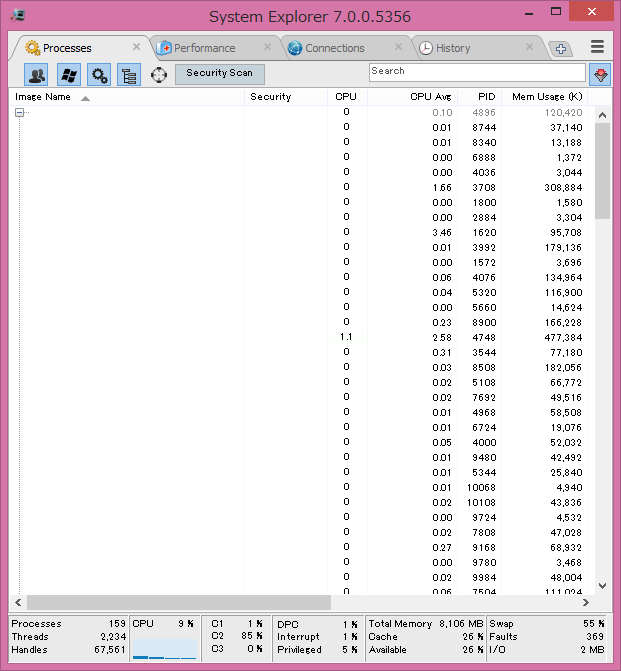Toggle the show services gears icon
Screen dimensions: 621x671
coord(99,75)
